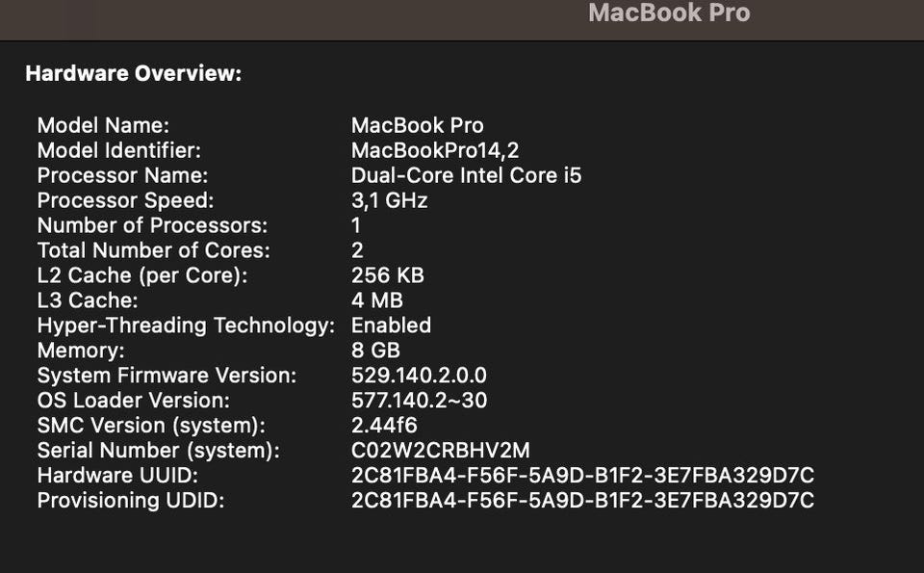
Task: Select the 3,1 GHz processor speed
Action: 389,200
